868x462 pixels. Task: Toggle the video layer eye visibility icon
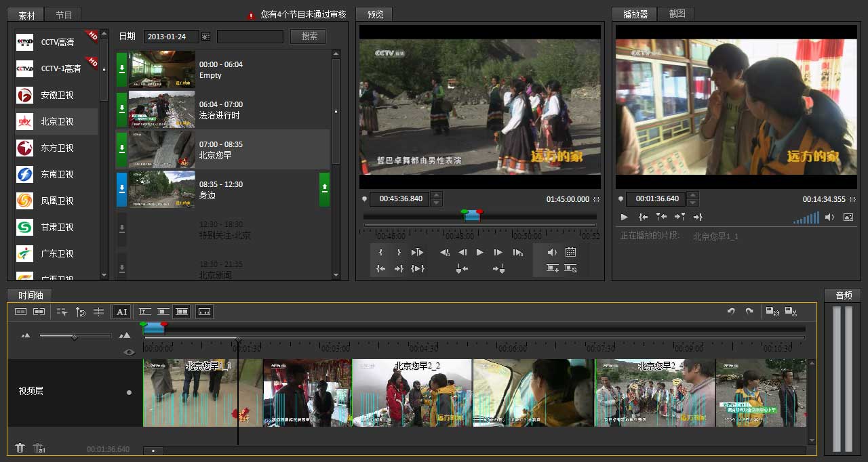point(129,352)
